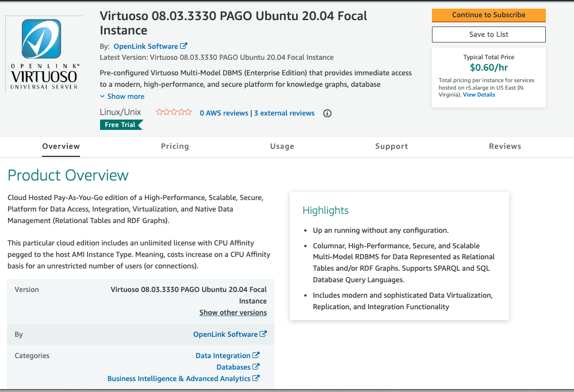Image resolution: width=574 pixels, height=392 pixels.
Task: Click external-link icon after Advanced Analytics
Action: (256, 378)
